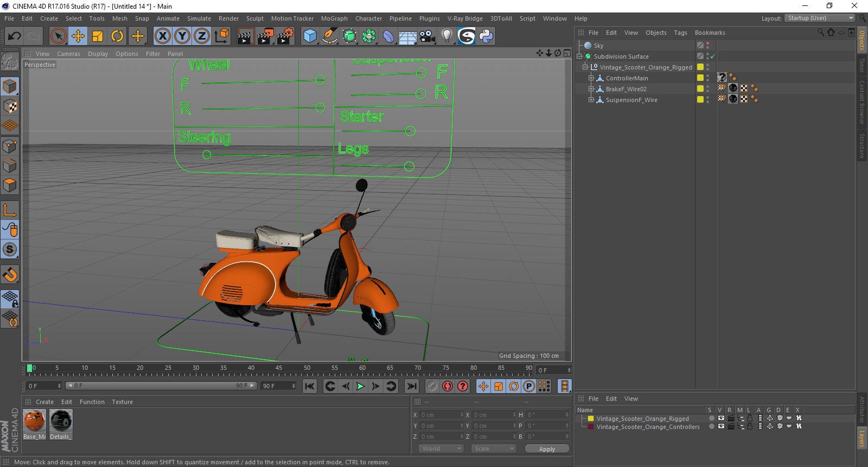Switch to Texture mode
Image resolution: width=868 pixels, height=467 pixels.
(x=10, y=106)
